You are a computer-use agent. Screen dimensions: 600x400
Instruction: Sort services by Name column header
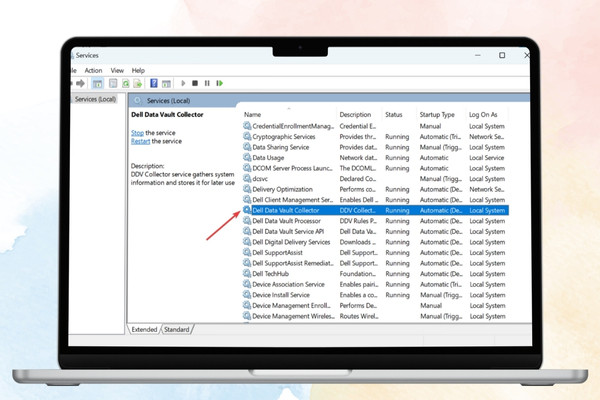point(253,114)
